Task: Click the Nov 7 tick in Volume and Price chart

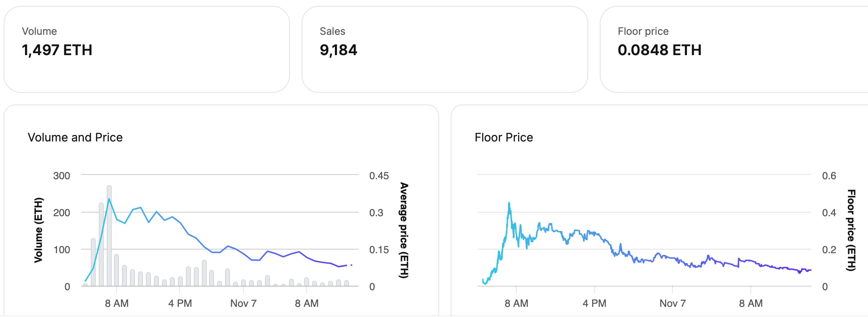Action: coord(243,303)
